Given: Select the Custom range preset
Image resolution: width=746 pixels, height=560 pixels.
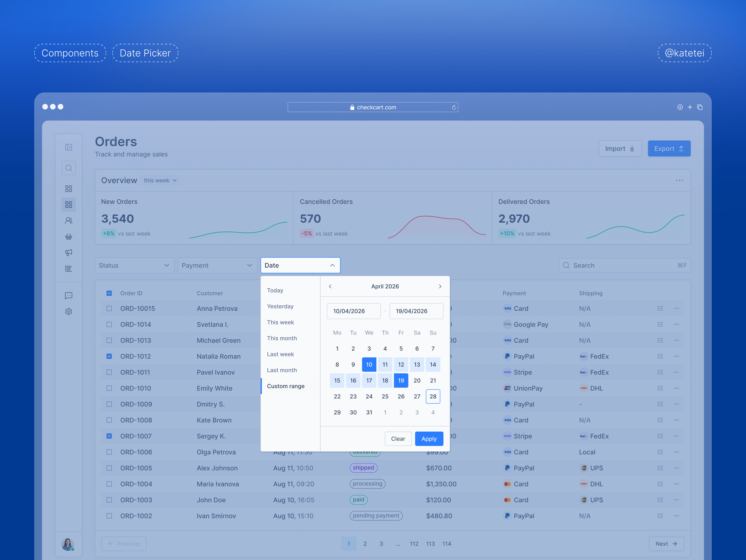Looking at the screenshot, I should tap(286, 386).
